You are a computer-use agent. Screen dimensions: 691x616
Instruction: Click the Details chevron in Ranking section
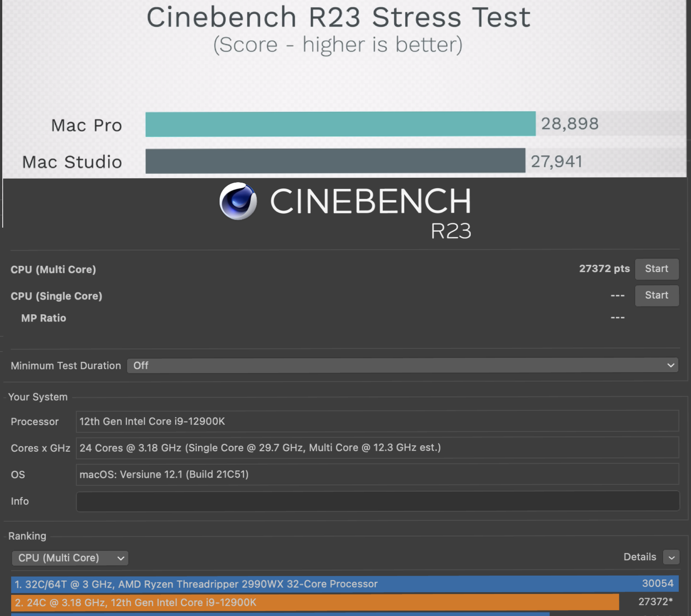click(x=671, y=557)
